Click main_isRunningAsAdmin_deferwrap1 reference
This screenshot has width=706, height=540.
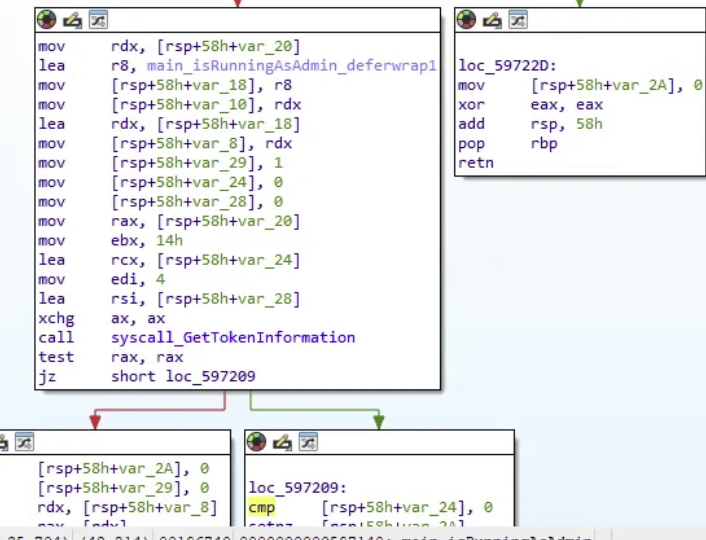[291, 66]
